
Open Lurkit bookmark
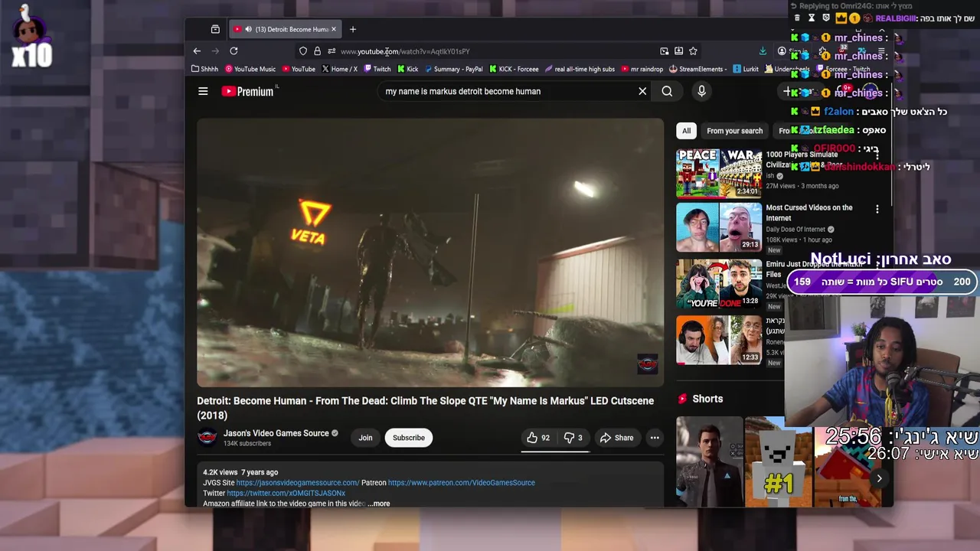(746, 69)
